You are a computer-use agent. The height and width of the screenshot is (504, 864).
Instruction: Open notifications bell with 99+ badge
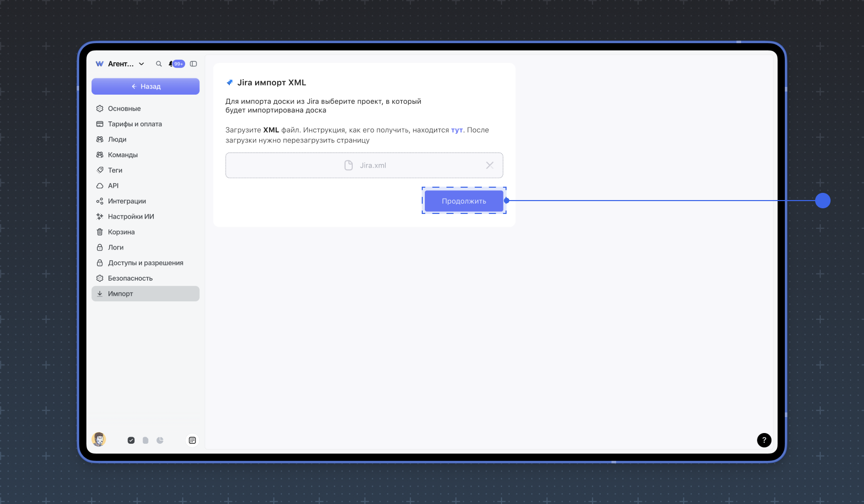tap(176, 64)
